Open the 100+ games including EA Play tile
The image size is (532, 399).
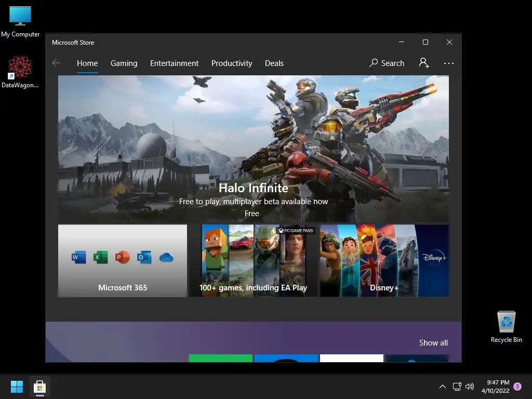tap(253, 261)
